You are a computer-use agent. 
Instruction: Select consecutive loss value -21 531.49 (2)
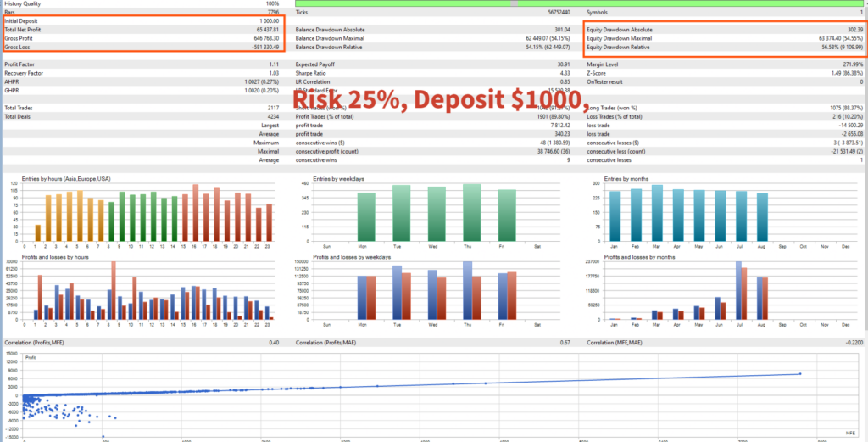[845, 151]
